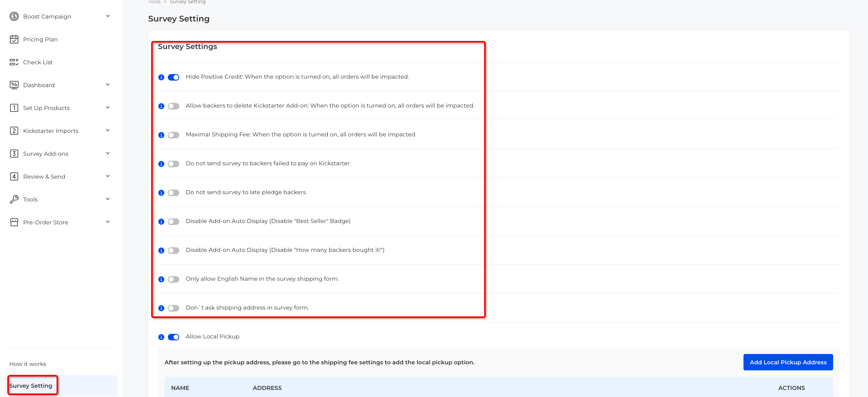
Task: Click info icon for Only allow English Name
Action: click(161, 279)
